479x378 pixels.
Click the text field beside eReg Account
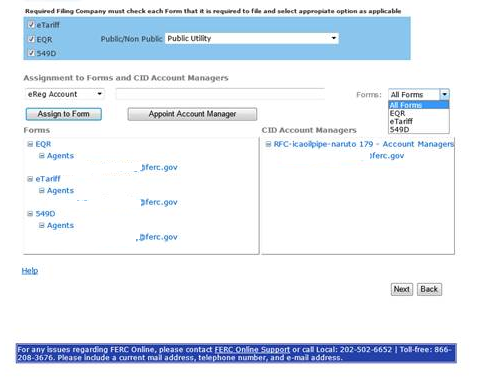(220, 94)
